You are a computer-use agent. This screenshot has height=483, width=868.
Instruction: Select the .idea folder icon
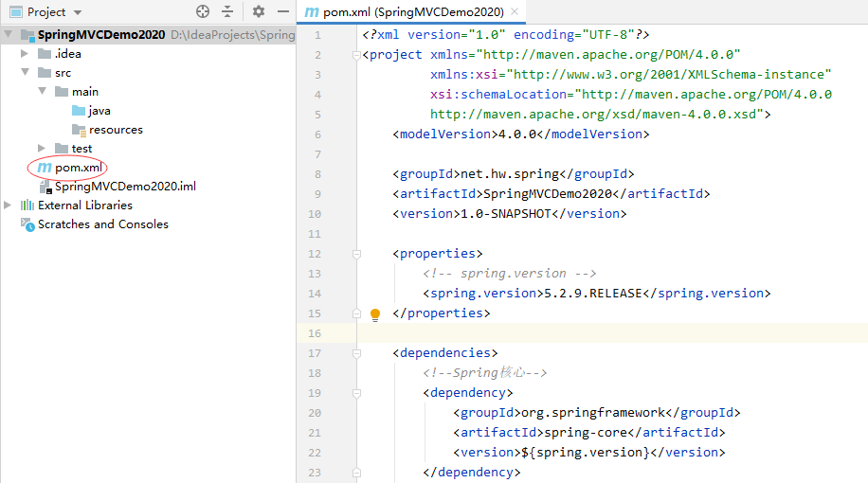[x=45, y=54]
